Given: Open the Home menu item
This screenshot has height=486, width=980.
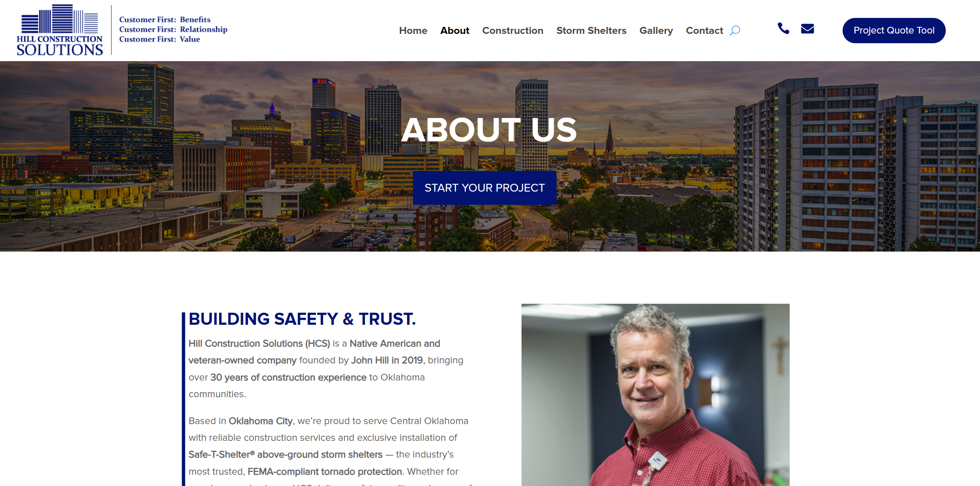Looking at the screenshot, I should [413, 30].
